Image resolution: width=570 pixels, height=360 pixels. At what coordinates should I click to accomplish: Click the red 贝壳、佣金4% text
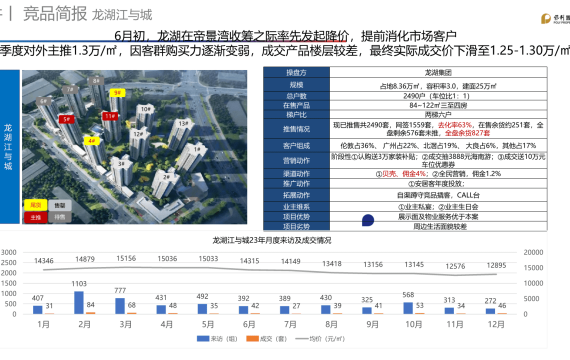[x=404, y=174]
